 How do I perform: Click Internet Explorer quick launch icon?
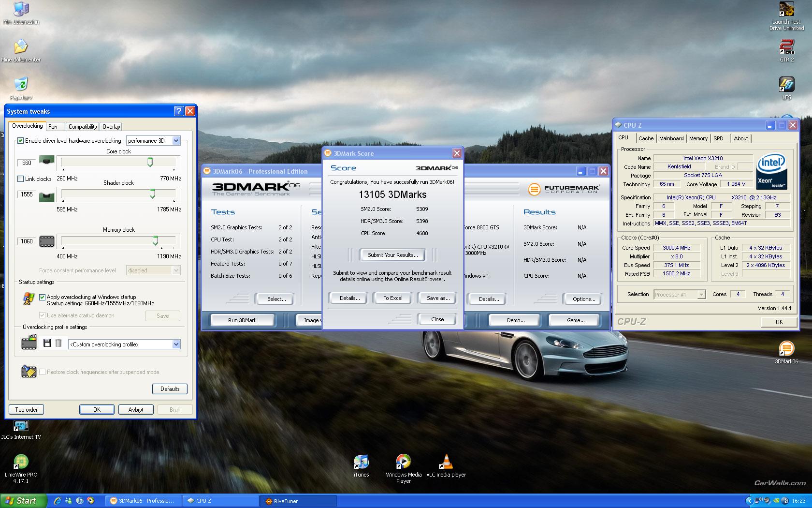pos(57,501)
